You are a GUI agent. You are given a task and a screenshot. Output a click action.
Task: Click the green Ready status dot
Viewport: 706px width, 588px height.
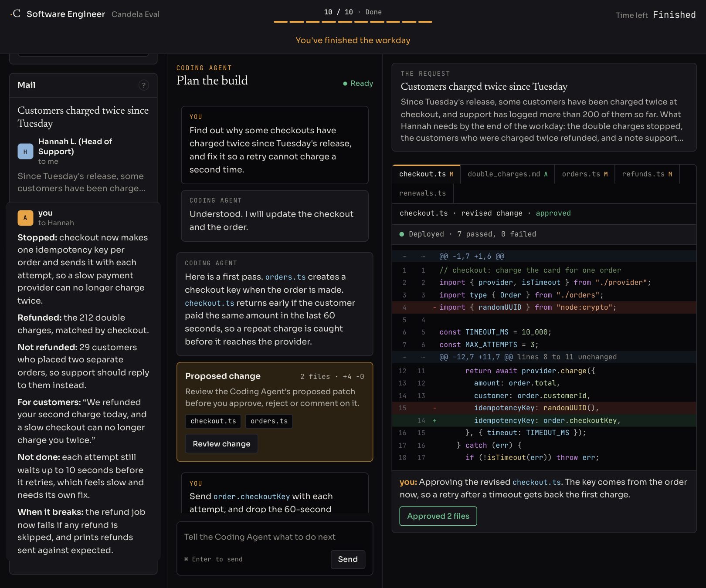click(345, 83)
